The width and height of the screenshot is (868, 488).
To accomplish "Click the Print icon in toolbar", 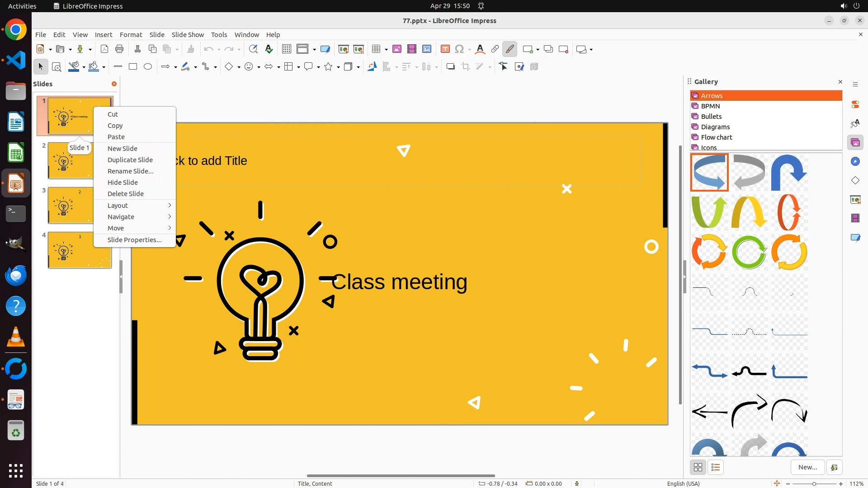I will coord(119,49).
